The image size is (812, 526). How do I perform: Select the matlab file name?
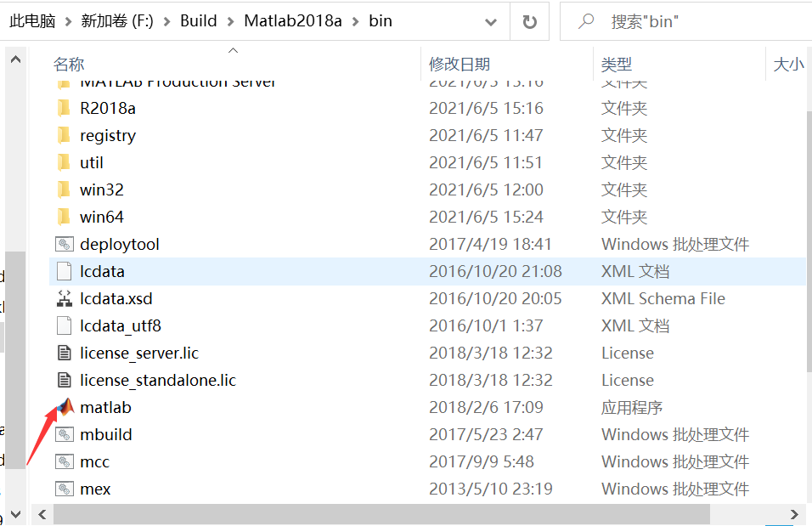105,407
